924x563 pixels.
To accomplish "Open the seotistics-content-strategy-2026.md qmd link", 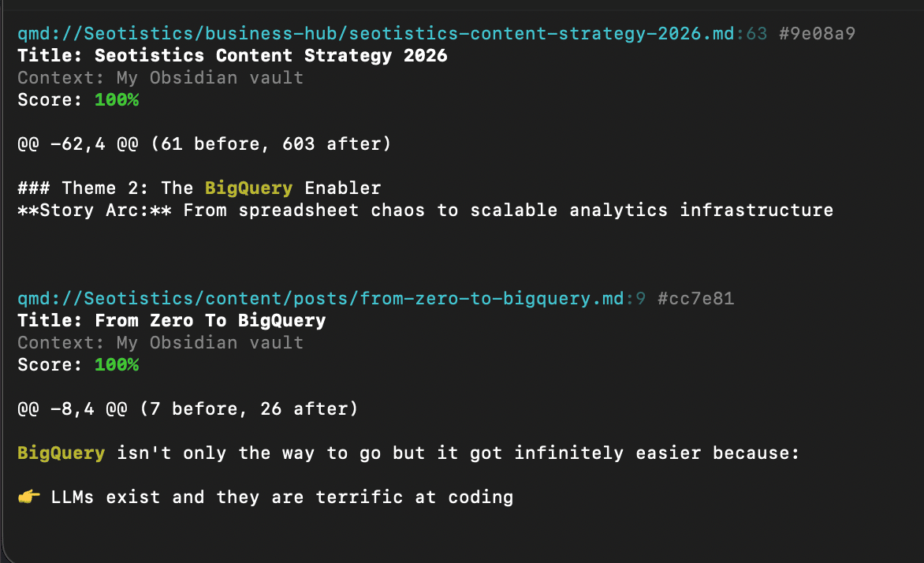I will click(376, 34).
